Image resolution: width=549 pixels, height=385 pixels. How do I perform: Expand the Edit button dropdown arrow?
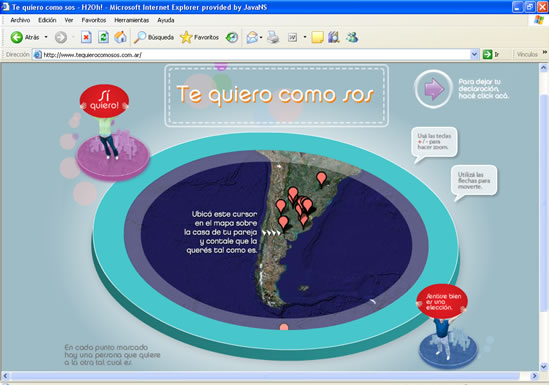coord(305,37)
